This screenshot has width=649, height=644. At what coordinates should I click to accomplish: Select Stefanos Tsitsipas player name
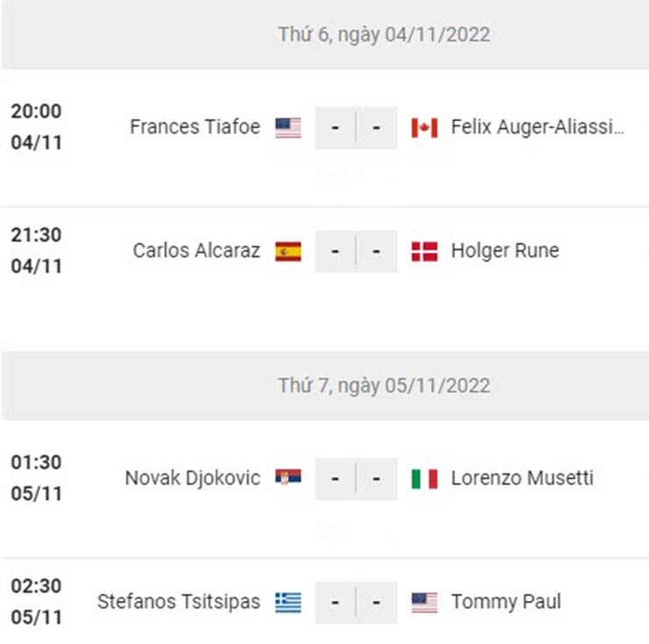178,602
